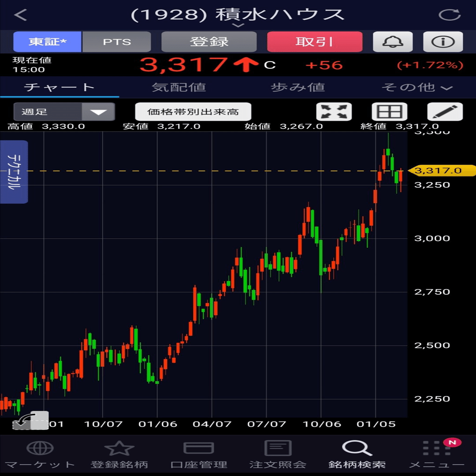The height and width of the screenshot is (476, 476).
Task: Tap the current price 3,317
Action: point(184,65)
